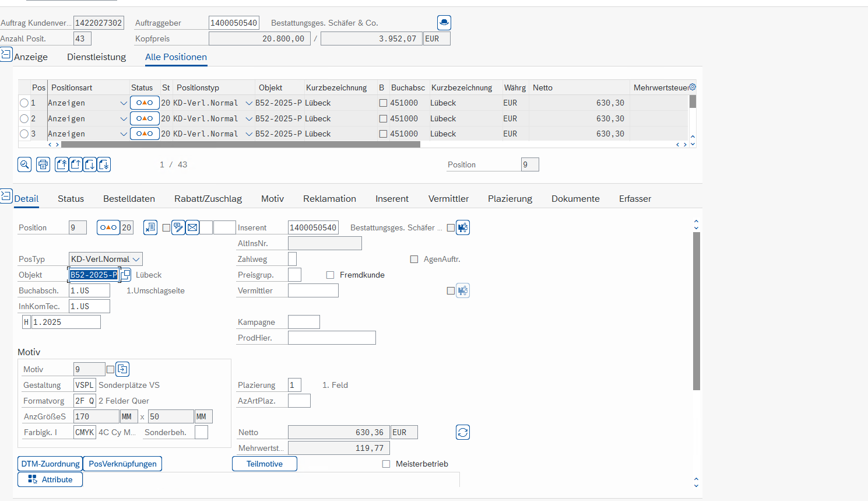The height and width of the screenshot is (501, 868).
Task: Open the Reklamation tab
Action: (x=329, y=198)
